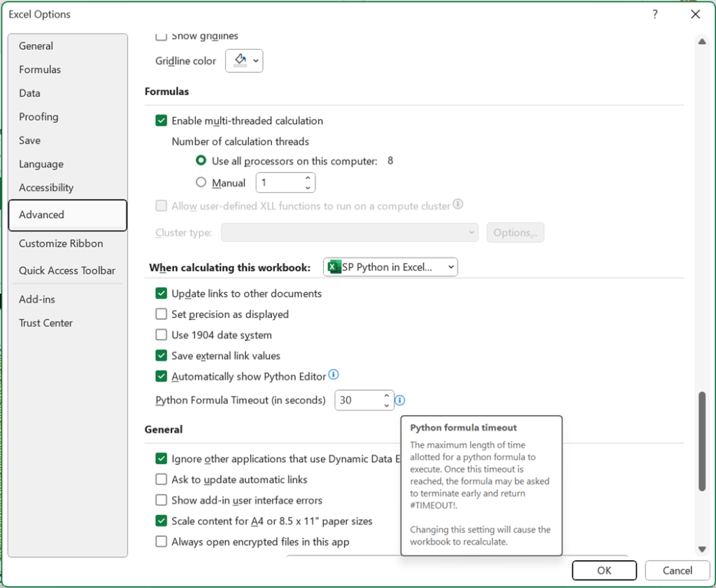Enable Use 1904 date system
The height and width of the screenshot is (588, 716).
162,335
